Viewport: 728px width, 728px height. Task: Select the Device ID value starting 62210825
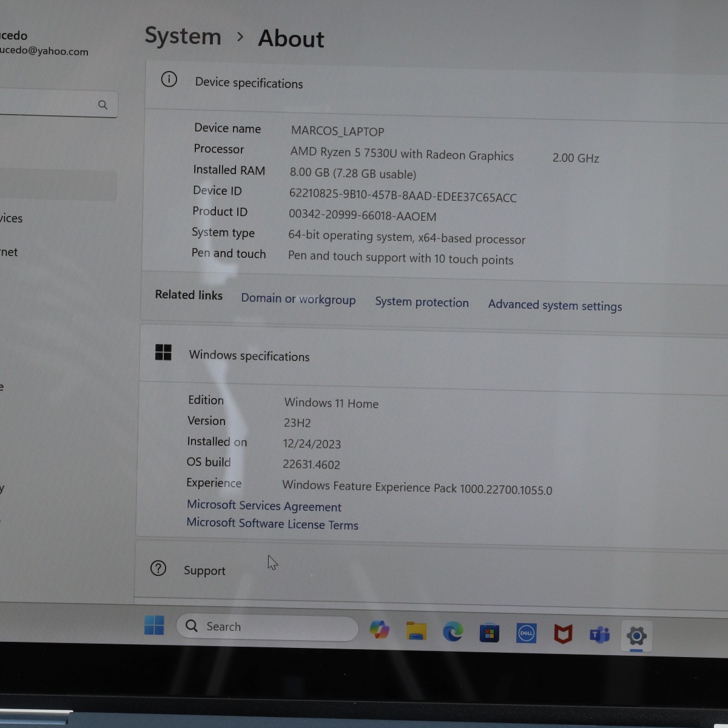403,195
